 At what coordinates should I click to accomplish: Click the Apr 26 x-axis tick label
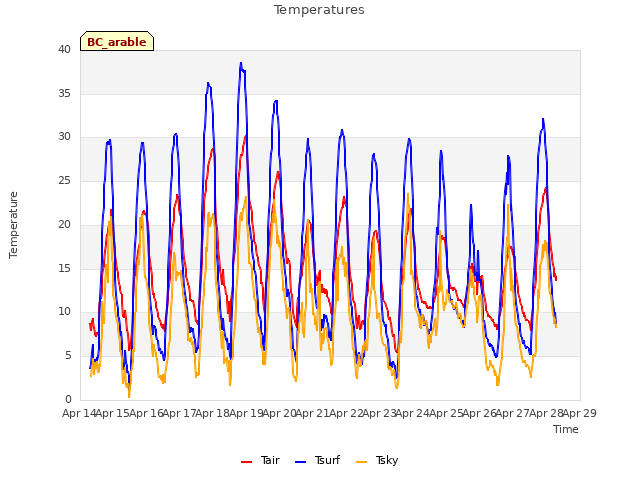click(480, 413)
